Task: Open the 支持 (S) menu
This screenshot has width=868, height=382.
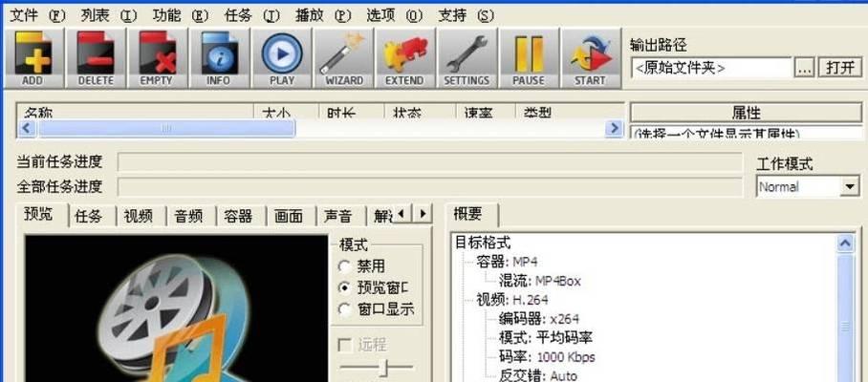Action: click(x=466, y=15)
